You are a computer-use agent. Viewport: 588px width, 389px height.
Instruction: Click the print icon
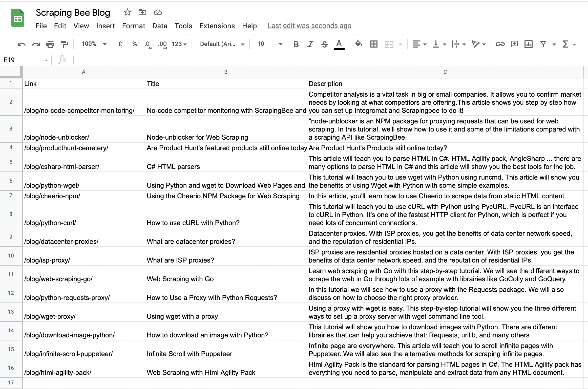point(50,44)
